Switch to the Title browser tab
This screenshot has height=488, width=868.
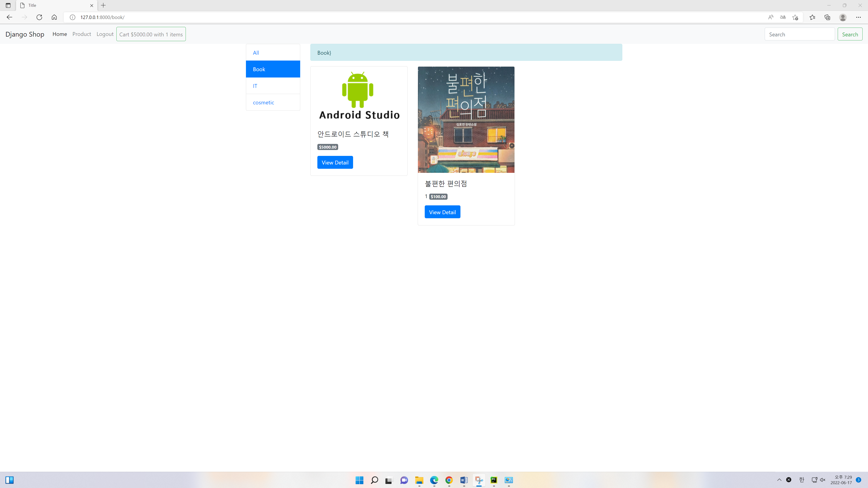pyautogui.click(x=51, y=5)
